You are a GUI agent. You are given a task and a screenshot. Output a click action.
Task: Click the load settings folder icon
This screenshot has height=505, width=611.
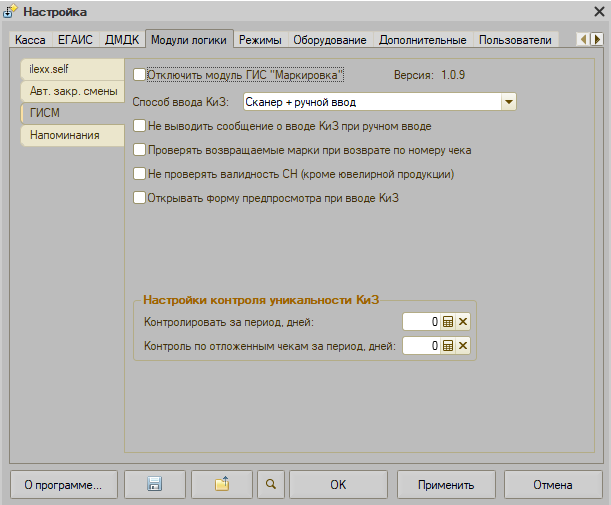[x=222, y=485]
